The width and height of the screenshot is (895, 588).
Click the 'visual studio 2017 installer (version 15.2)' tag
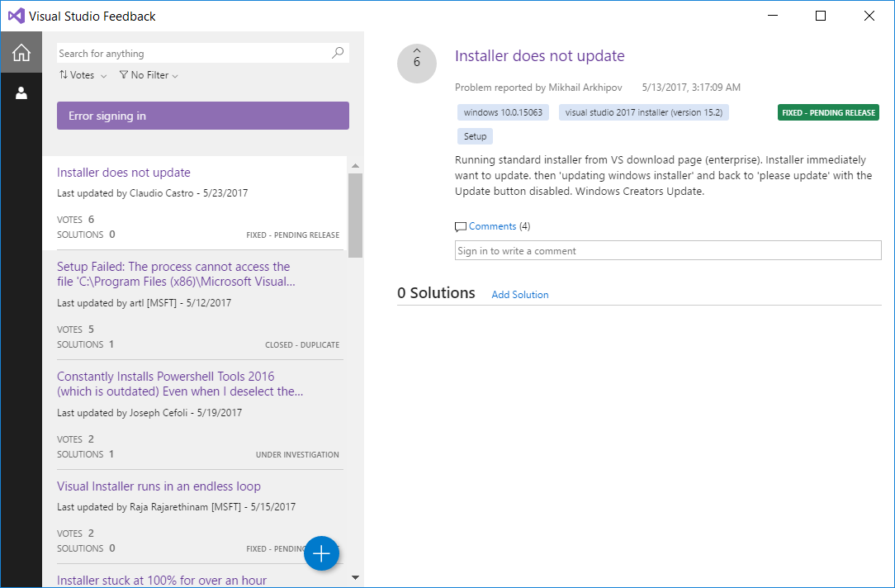644,112
